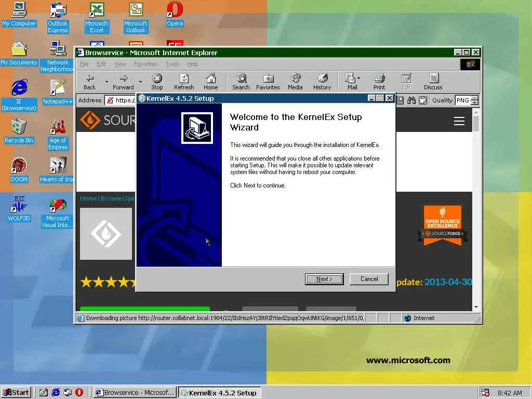Select the Microsoft Excel desktop icon
The width and height of the screenshot is (532, 399).
click(x=97, y=18)
